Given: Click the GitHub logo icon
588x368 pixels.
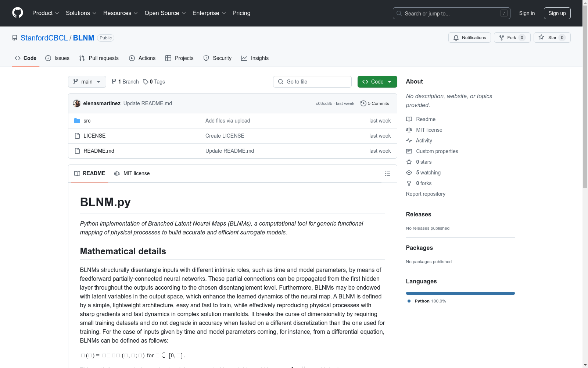Looking at the screenshot, I should (18, 13).
